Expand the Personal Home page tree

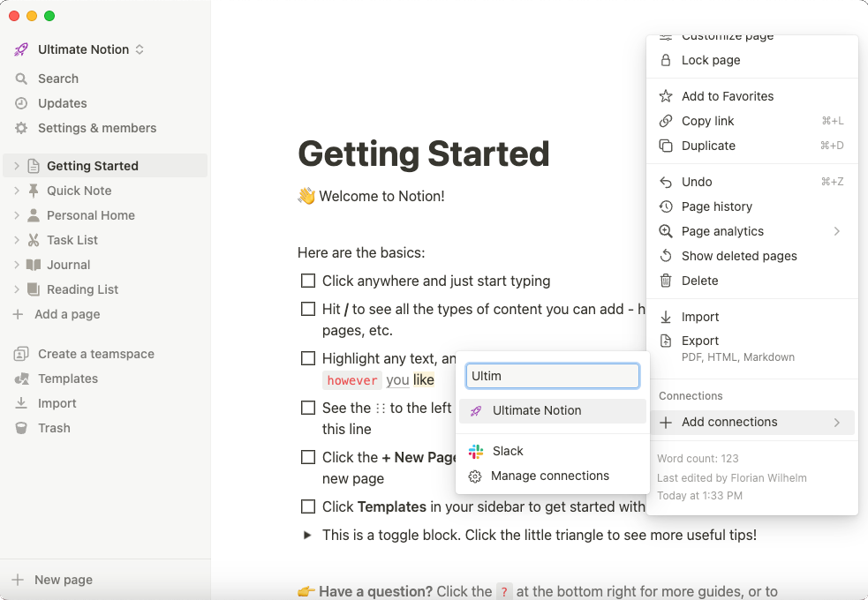pyautogui.click(x=17, y=215)
